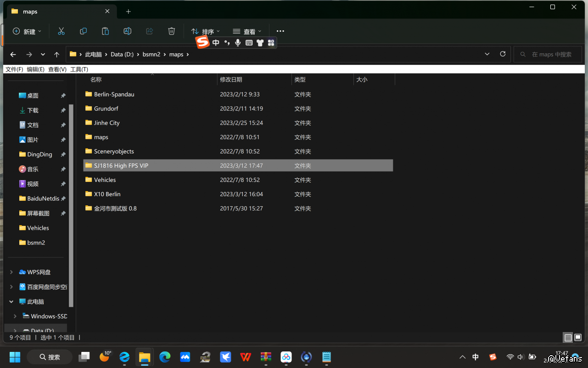Screen dimensions: 588x368
Task: Click the Rename icon in toolbar
Action: 128,31
